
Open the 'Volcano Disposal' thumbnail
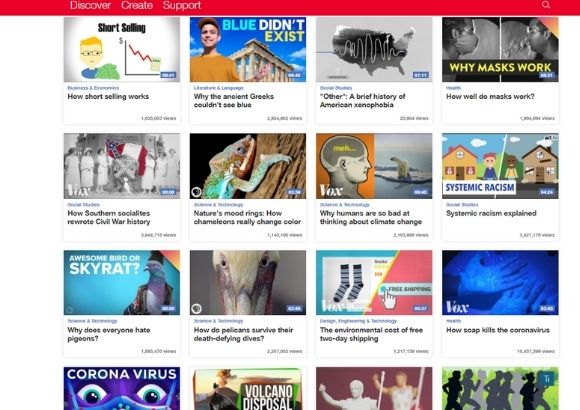tap(248, 389)
